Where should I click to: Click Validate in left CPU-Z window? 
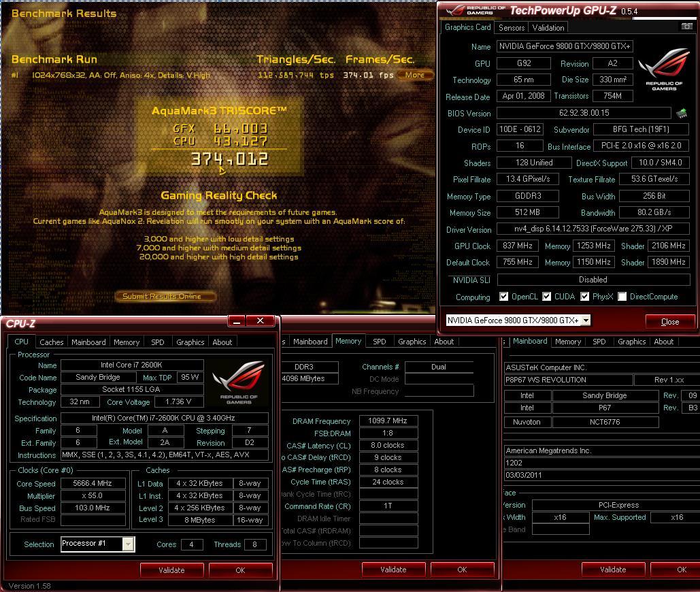[171, 570]
